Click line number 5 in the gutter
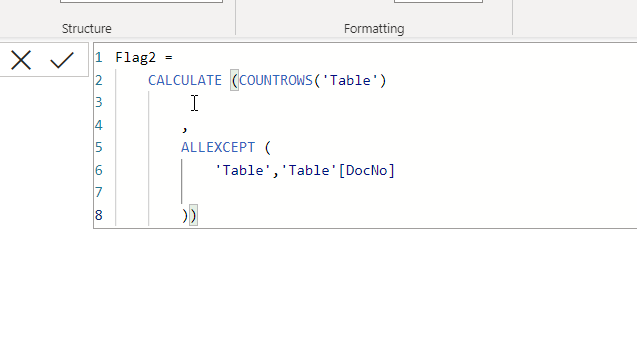The height and width of the screenshot is (361, 637). coord(99,147)
